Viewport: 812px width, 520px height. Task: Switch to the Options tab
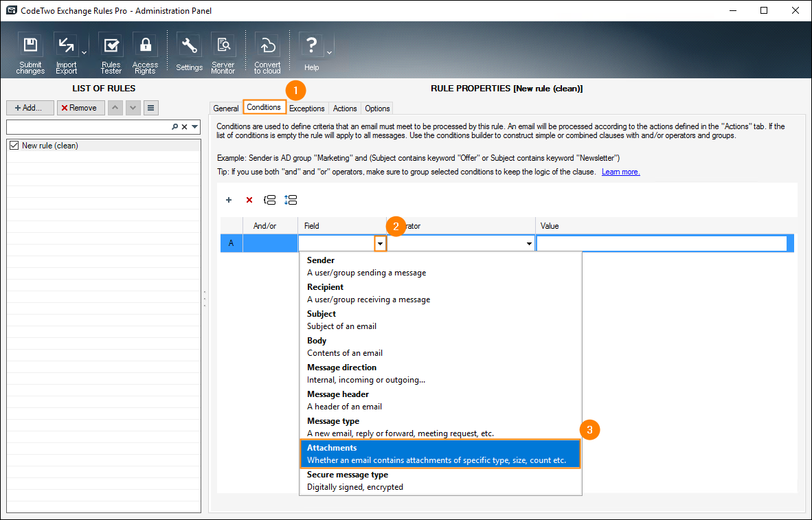(378, 109)
